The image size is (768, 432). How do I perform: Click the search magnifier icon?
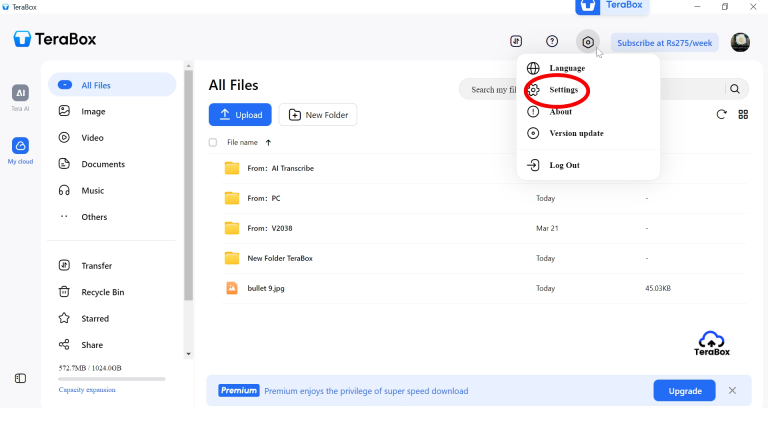735,89
